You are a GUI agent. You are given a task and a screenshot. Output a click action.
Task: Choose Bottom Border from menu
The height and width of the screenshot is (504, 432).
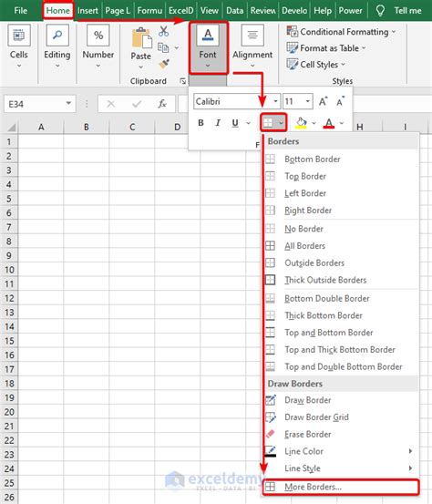[x=342, y=159]
